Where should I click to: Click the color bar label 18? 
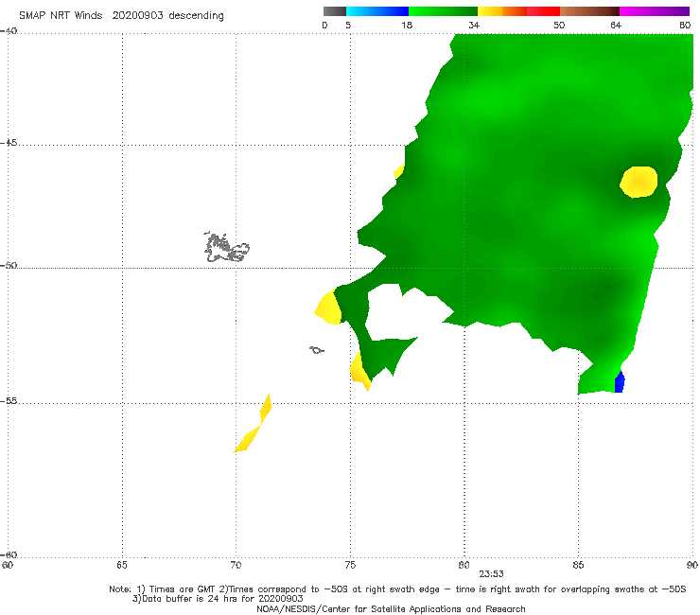pyautogui.click(x=407, y=25)
